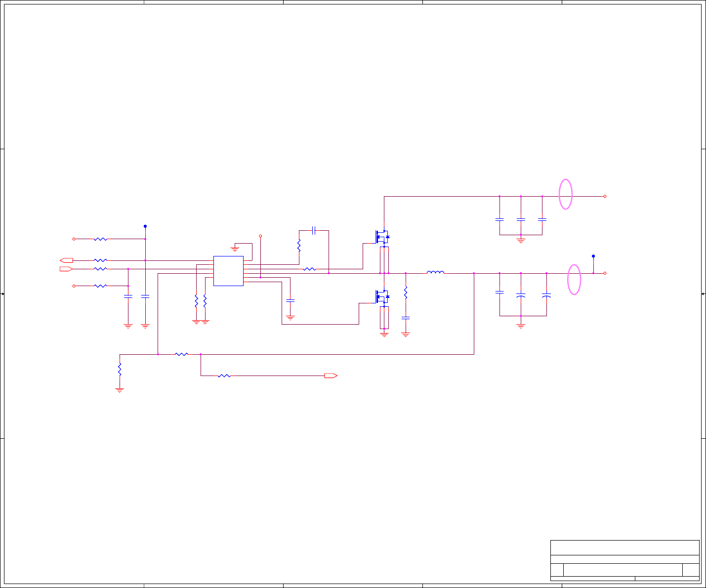Select the bottommost of four left-side horizontal resistors
Screen dimensions: 706x588
[x=100, y=286]
